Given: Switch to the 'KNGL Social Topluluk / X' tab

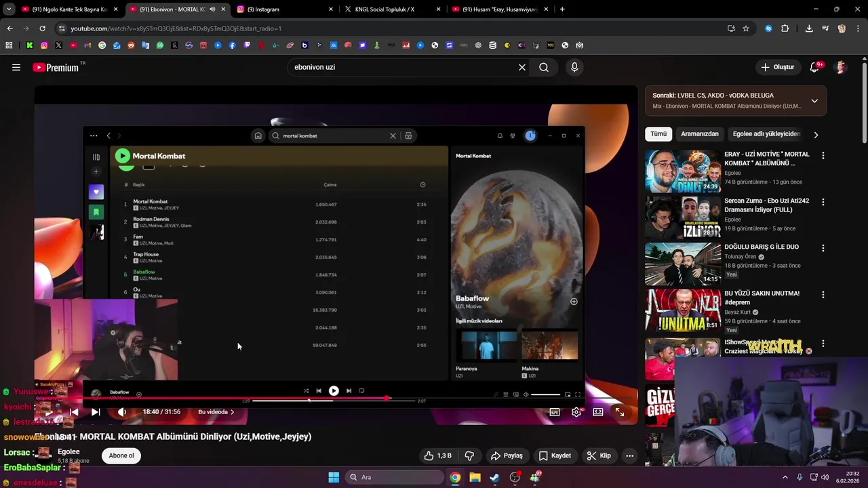Looking at the screenshot, I should point(392,9).
